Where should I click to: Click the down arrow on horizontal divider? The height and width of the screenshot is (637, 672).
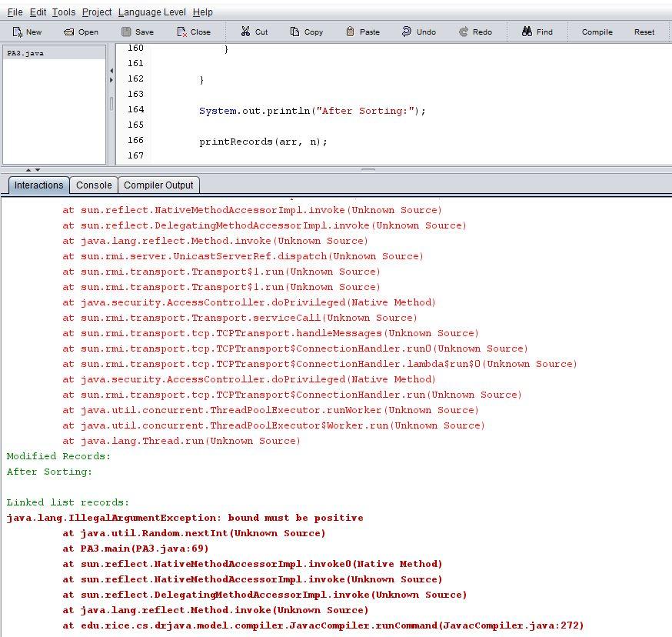(x=38, y=170)
